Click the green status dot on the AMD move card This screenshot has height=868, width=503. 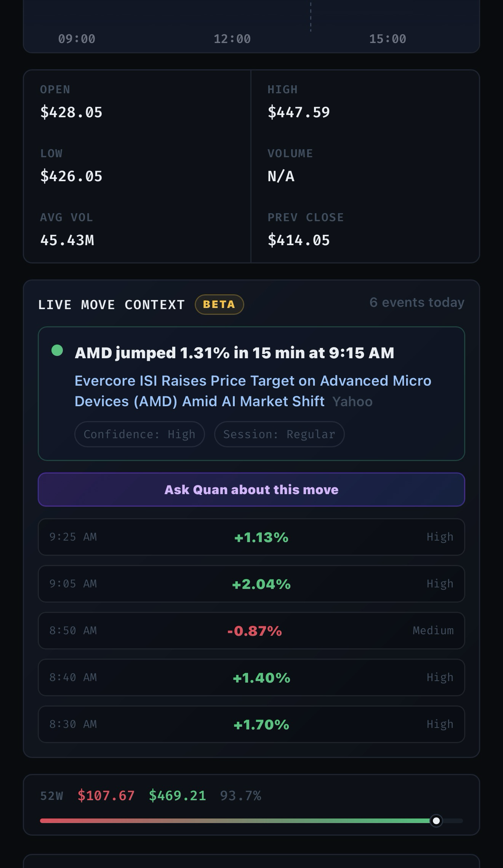click(57, 350)
